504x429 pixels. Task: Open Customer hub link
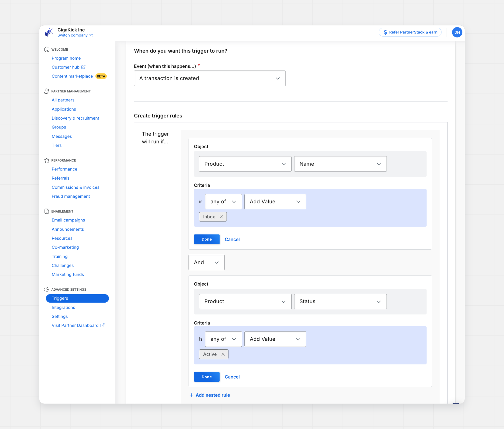(x=66, y=67)
